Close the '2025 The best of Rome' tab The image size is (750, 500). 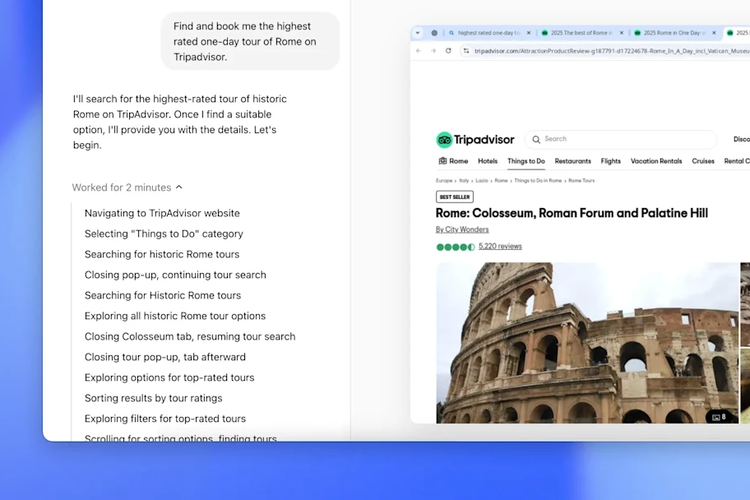(623, 33)
